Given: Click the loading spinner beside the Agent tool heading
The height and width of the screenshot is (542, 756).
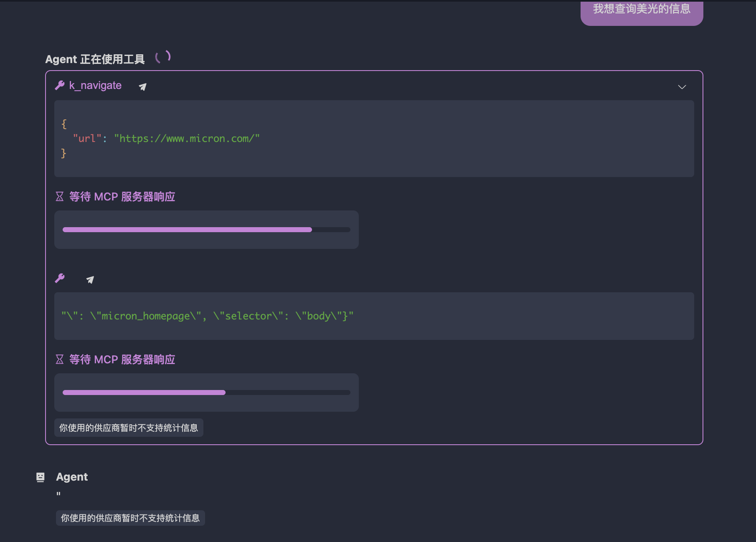Looking at the screenshot, I should pos(163,57).
